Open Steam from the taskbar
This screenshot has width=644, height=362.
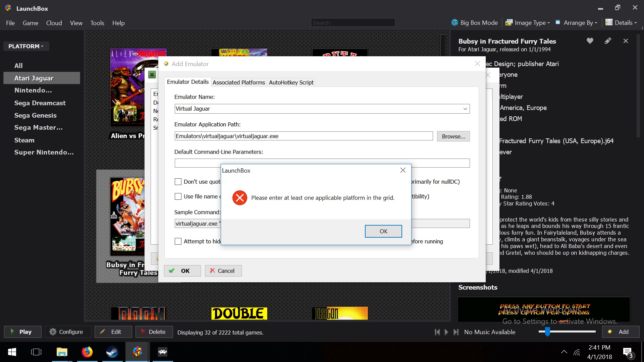point(112,352)
